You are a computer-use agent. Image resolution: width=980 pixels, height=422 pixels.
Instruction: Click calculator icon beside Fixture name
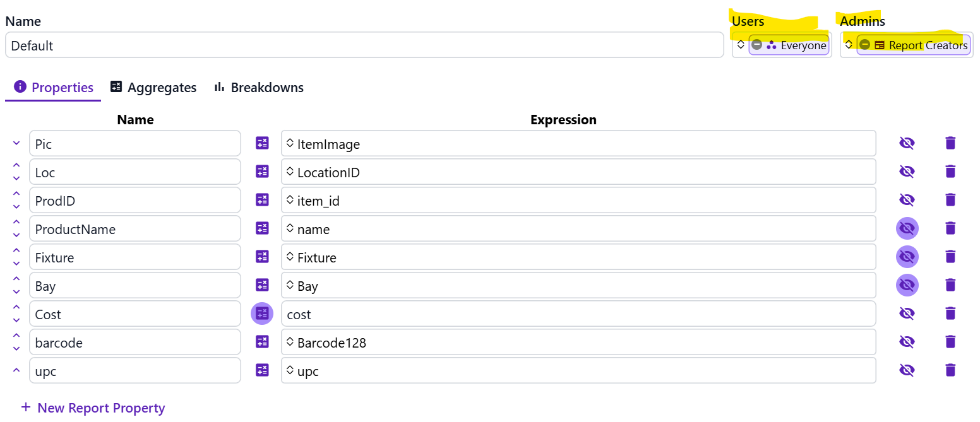(262, 257)
